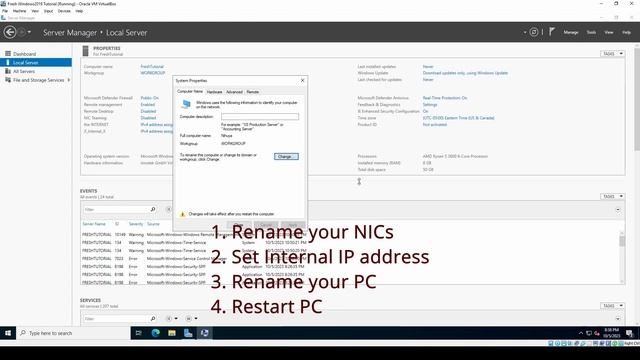Click the WORKGROUP link in Properties
The image size is (640, 360).
point(153,73)
